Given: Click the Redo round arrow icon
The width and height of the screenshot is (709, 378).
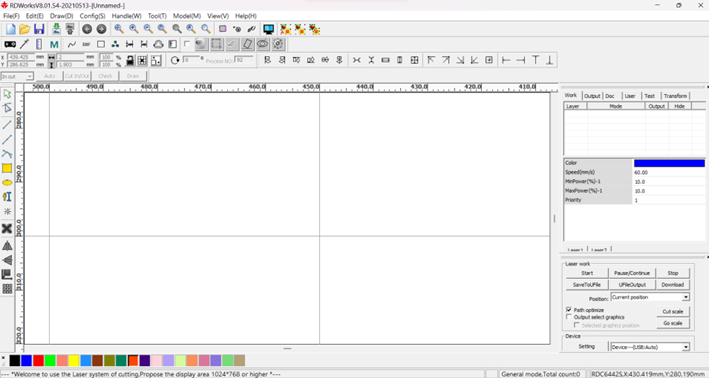Looking at the screenshot, I should pyautogui.click(x=101, y=29).
